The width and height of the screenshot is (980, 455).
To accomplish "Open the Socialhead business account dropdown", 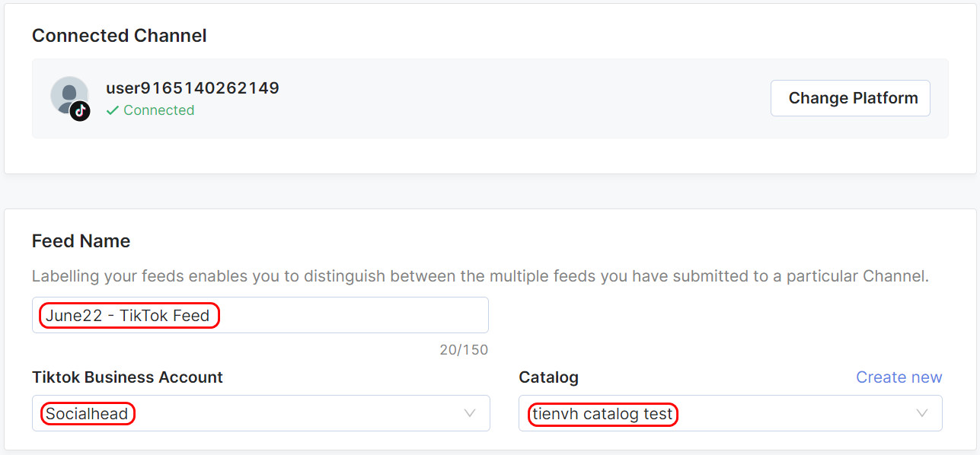I will click(261, 413).
